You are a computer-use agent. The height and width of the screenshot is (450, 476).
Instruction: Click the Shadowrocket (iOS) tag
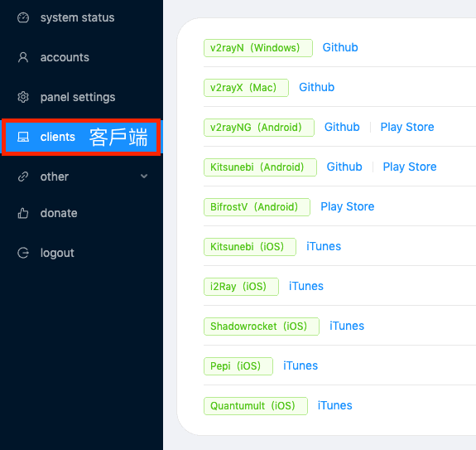(x=262, y=327)
